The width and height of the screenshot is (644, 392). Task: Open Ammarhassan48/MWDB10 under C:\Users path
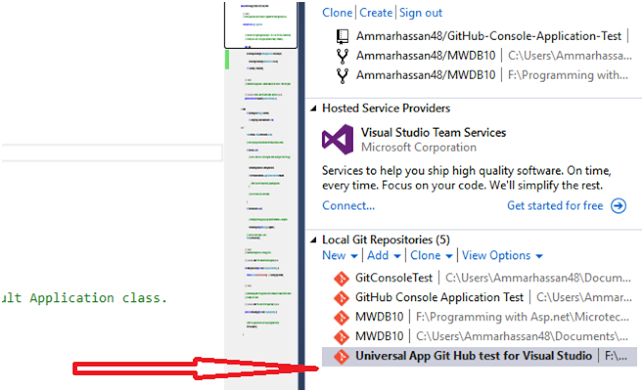click(x=426, y=55)
